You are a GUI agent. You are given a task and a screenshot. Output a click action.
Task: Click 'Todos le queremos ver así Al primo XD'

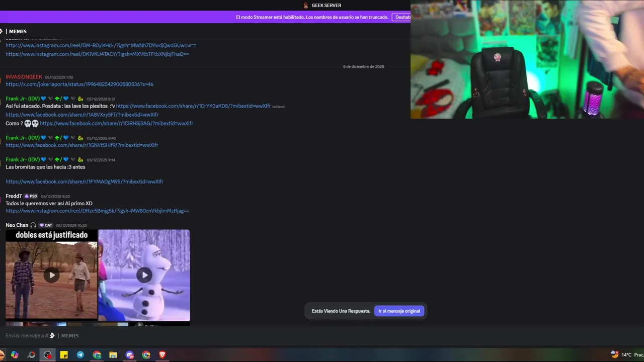click(x=49, y=204)
